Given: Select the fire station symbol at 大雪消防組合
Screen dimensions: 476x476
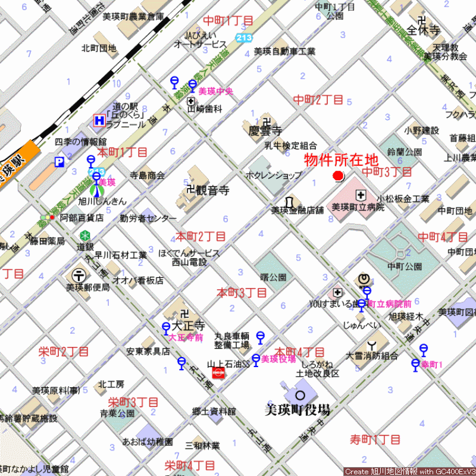Looking at the screenshot, I should point(372,345).
